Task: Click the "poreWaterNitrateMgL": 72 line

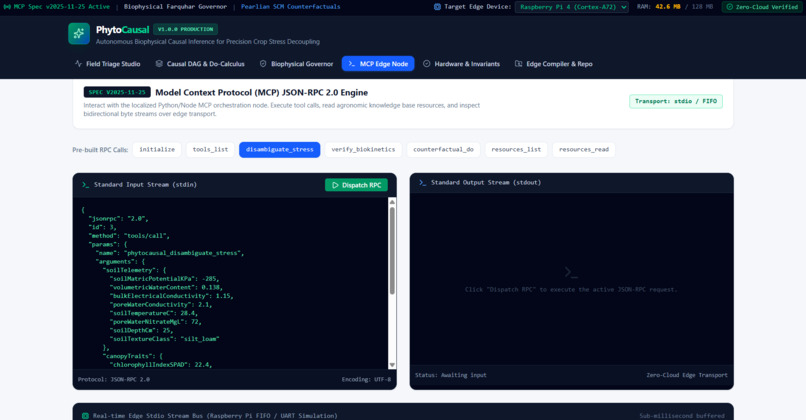Action: pyautogui.click(x=155, y=322)
